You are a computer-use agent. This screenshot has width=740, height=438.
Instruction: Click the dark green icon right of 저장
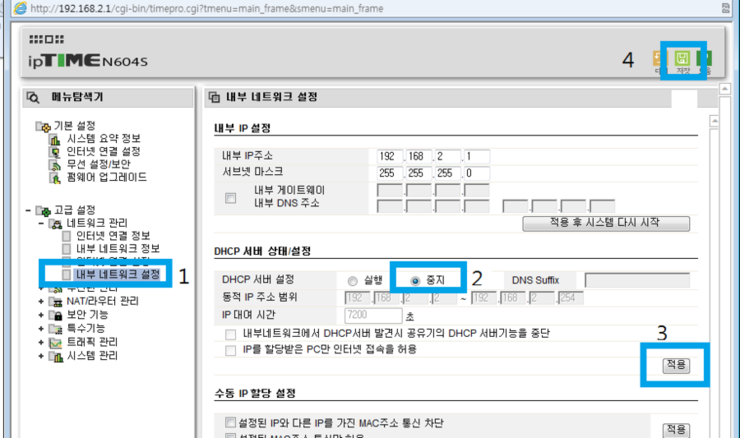point(705,58)
